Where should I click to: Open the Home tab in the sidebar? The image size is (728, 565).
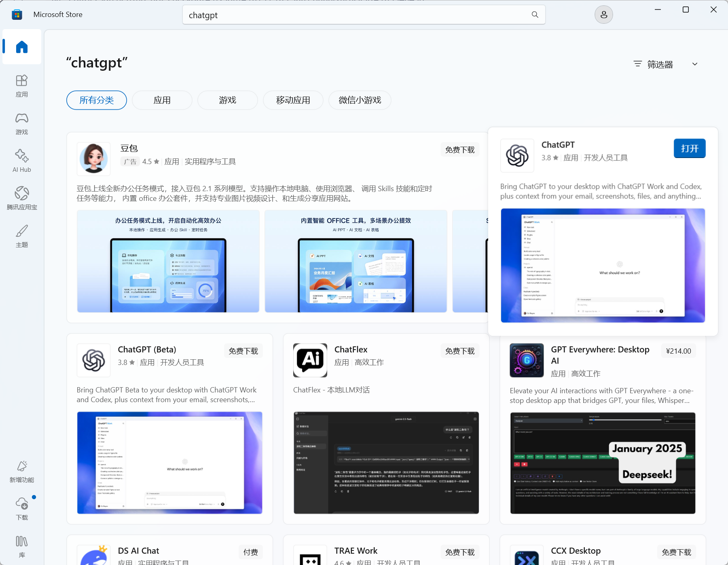coord(22,47)
